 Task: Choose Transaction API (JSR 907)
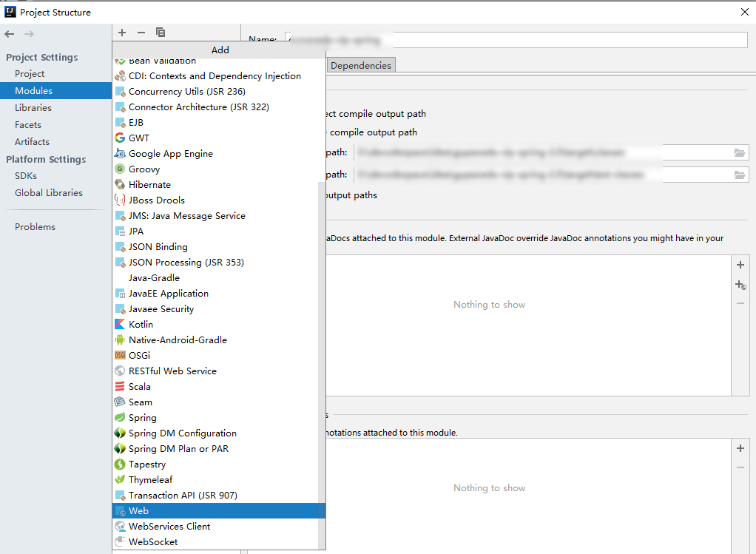click(x=215, y=495)
